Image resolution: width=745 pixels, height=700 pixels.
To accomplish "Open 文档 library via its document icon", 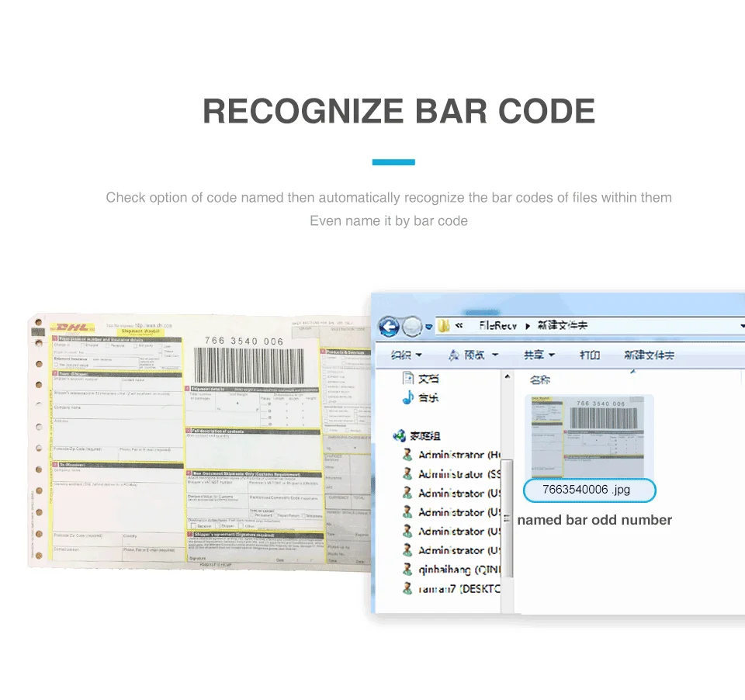I will point(407,378).
